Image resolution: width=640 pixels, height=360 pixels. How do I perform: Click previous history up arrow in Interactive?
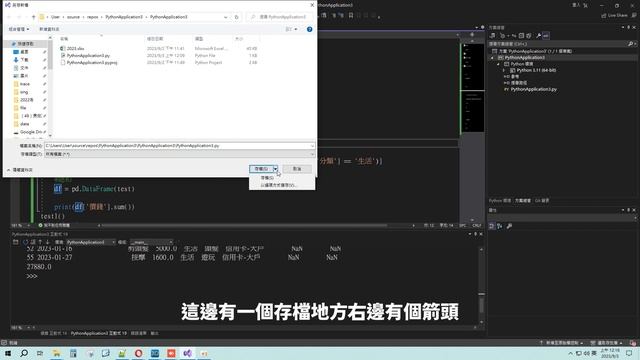click(40, 242)
